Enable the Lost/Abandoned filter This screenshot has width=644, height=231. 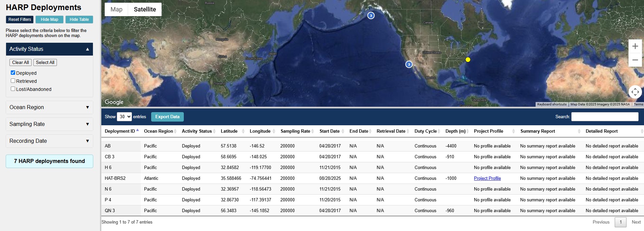(13, 89)
